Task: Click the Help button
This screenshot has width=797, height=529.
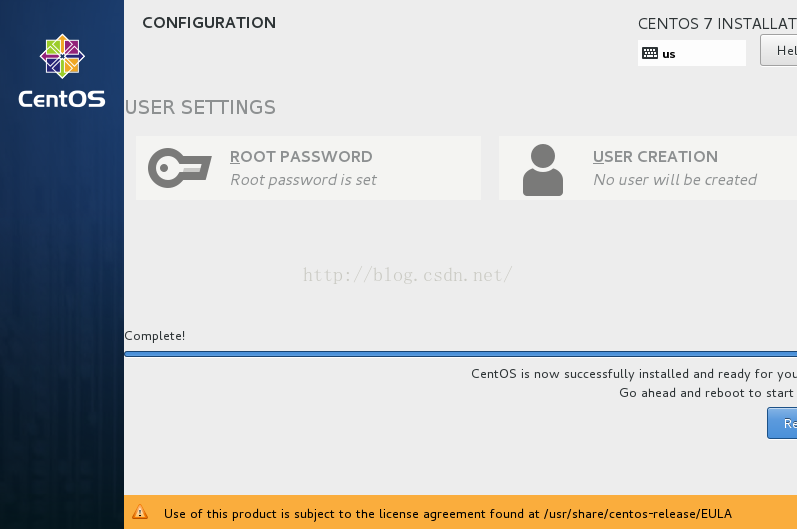Action: tap(779, 50)
